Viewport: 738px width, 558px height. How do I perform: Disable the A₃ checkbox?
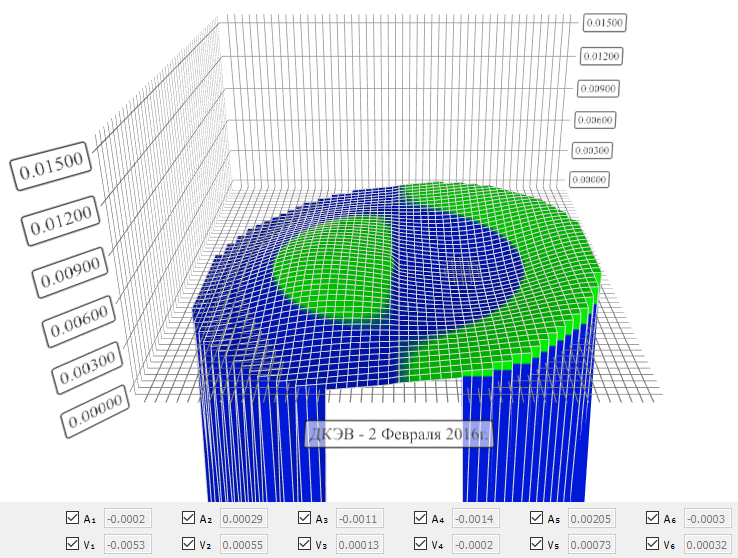(305, 518)
